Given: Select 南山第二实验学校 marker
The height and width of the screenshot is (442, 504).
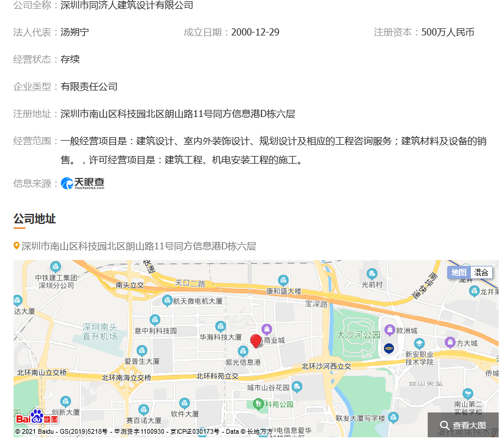Looking at the screenshot, I should [468, 394].
